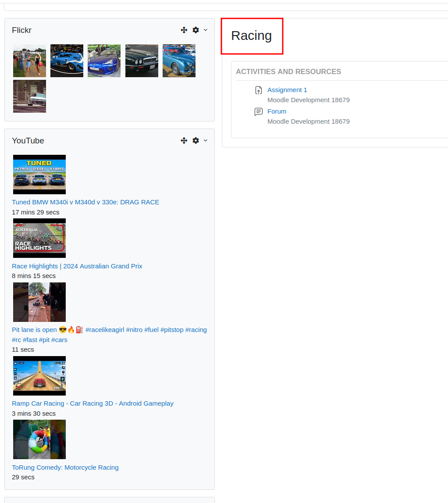
Task: Click the Flickr block title
Action: [x=21, y=30]
